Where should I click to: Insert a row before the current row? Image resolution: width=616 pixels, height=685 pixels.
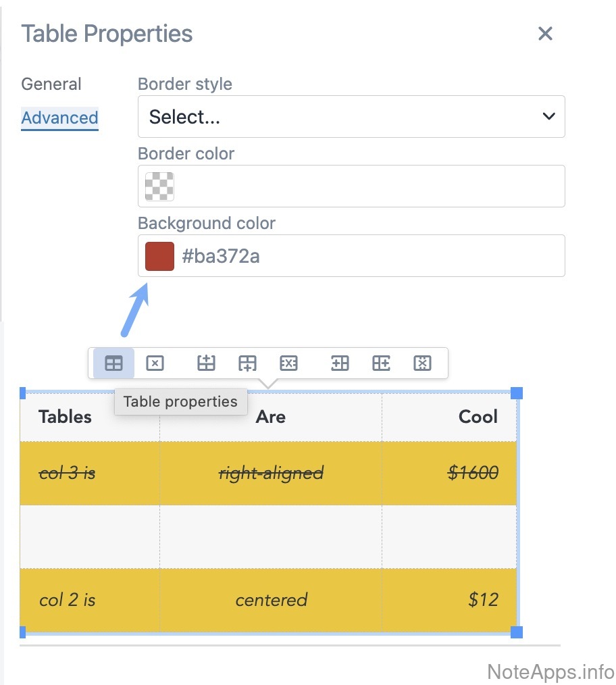point(206,363)
